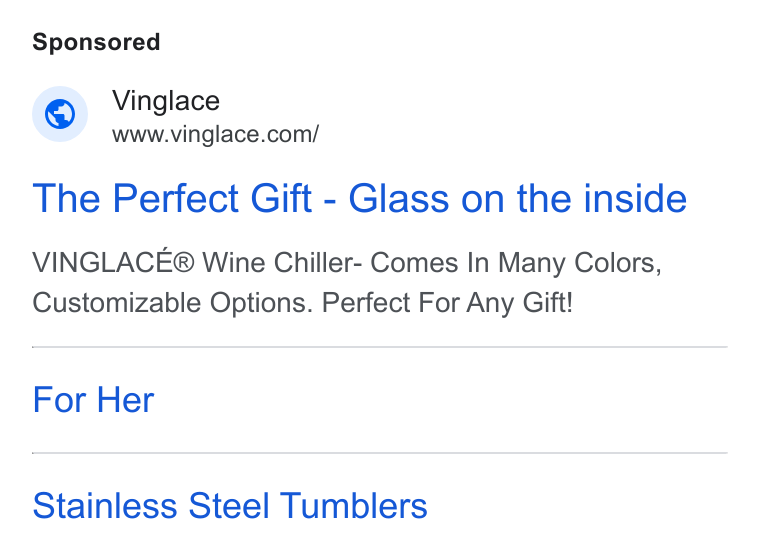The image size is (760, 558).
Task: Open the Vinglace advertiser name
Action: pos(166,101)
